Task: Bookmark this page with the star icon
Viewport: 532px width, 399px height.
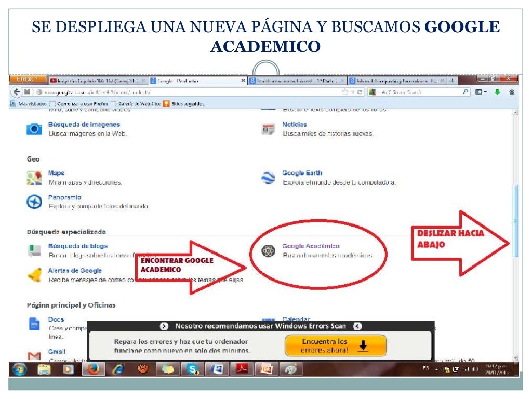Action: pyautogui.click(x=345, y=92)
